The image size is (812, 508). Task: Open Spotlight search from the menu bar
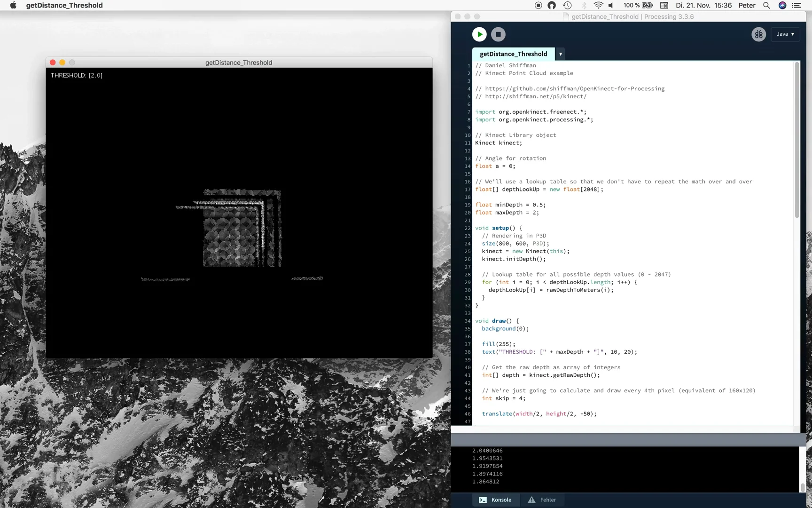click(766, 5)
